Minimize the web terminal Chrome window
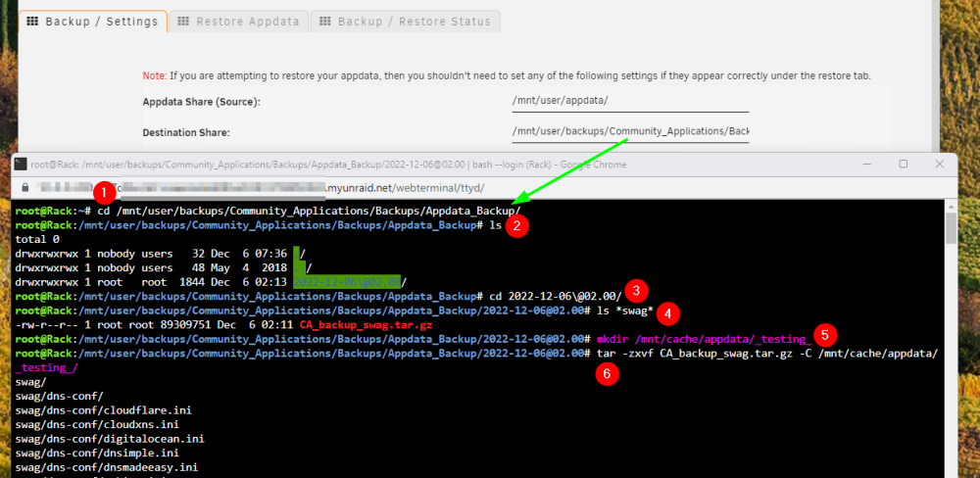Viewport: 980px width, 478px height. [867, 165]
